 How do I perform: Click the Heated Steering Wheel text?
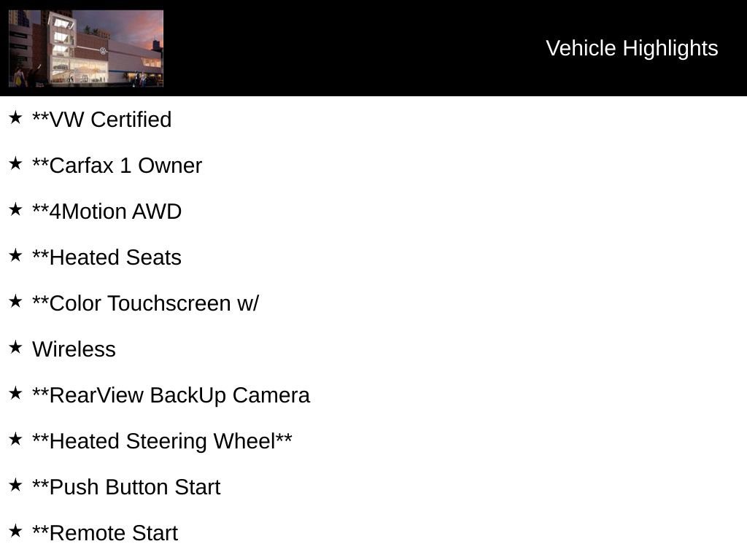(x=162, y=441)
